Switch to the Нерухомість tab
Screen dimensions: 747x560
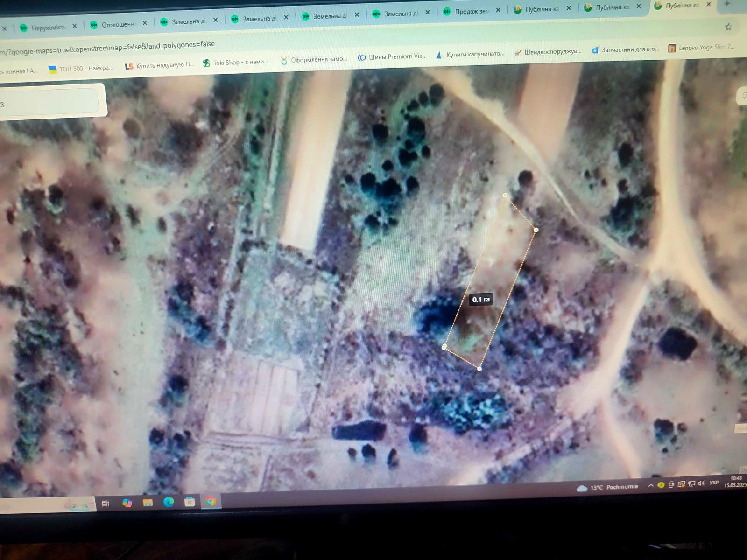[48, 28]
